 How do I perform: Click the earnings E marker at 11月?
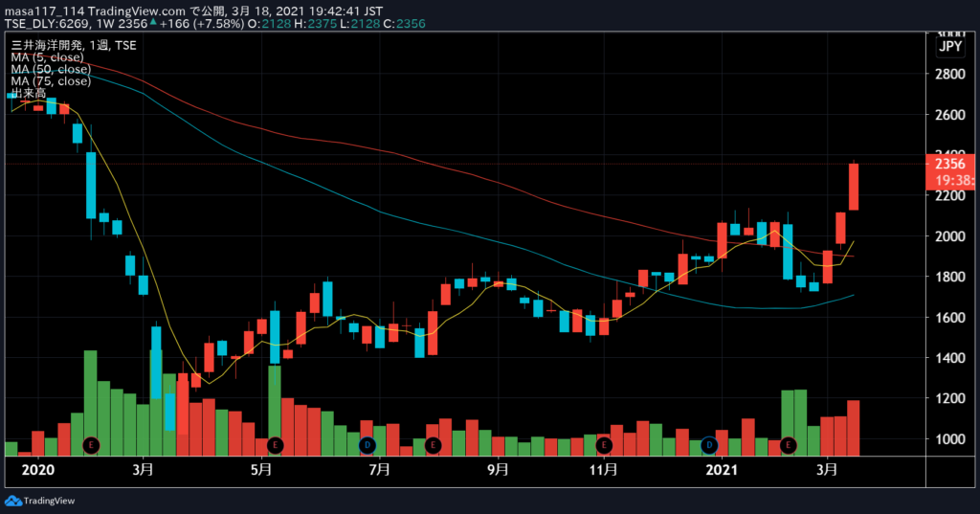604,445
